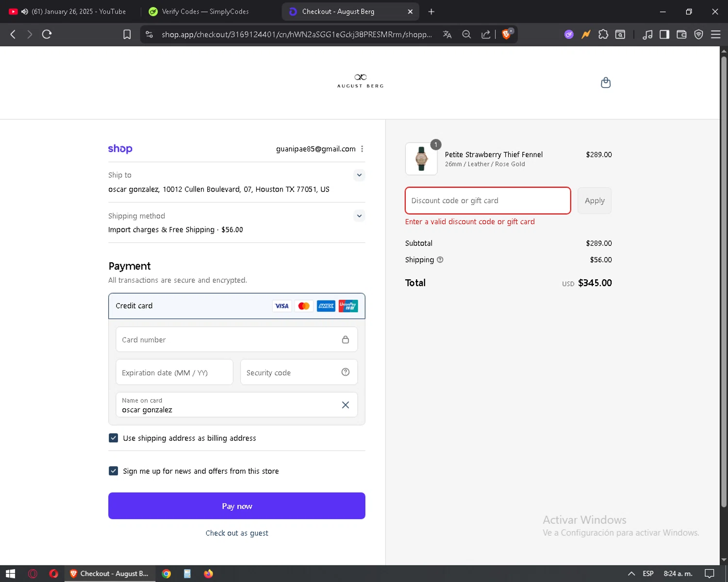Expand the Ship to address chevron
The height and width of the screenshot is (582, 728).
359,175
